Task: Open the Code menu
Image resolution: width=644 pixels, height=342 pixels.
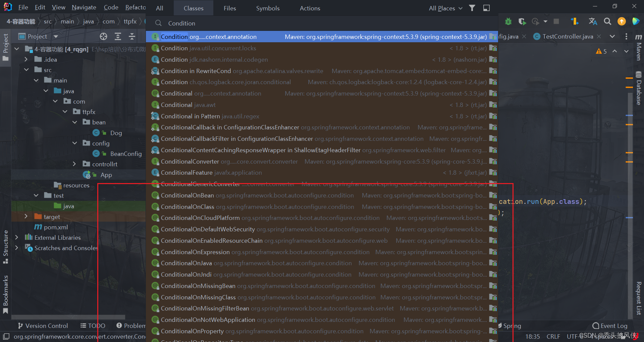Action: (x=111, y=7)
